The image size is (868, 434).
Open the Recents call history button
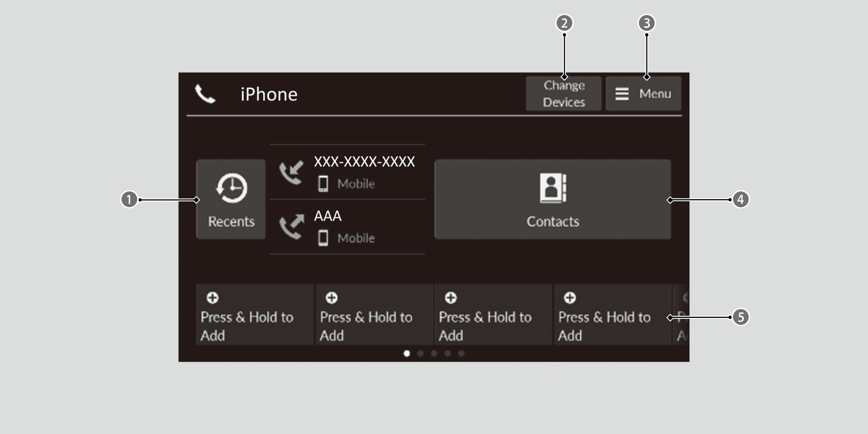pos(231,200)
